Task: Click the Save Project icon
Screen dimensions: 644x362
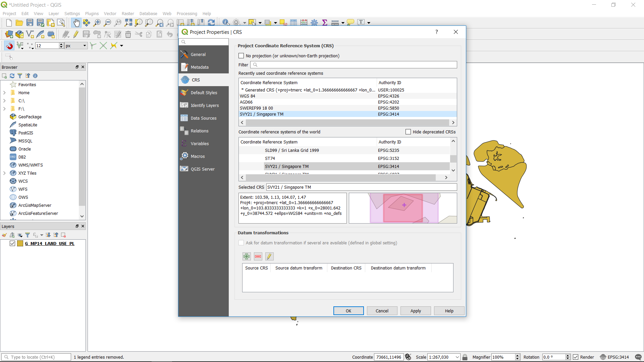Action: coord(30,22)
